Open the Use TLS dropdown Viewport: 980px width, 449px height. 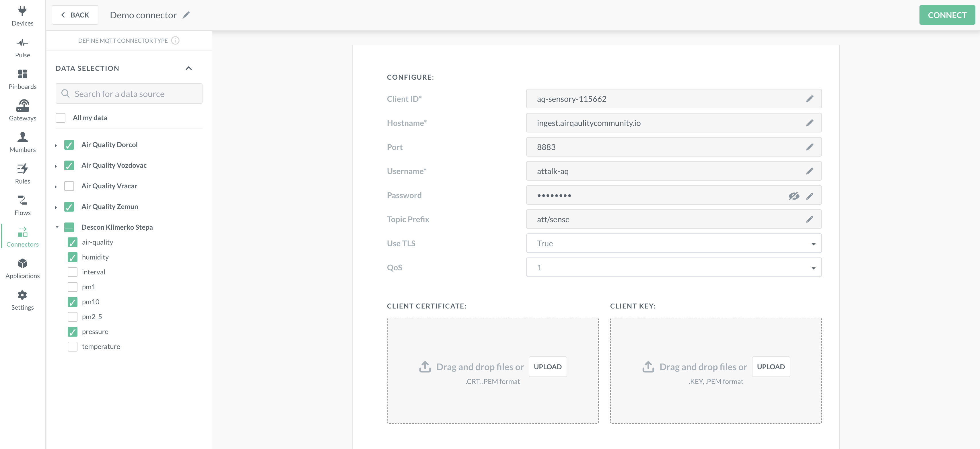[x=673, y=243]
